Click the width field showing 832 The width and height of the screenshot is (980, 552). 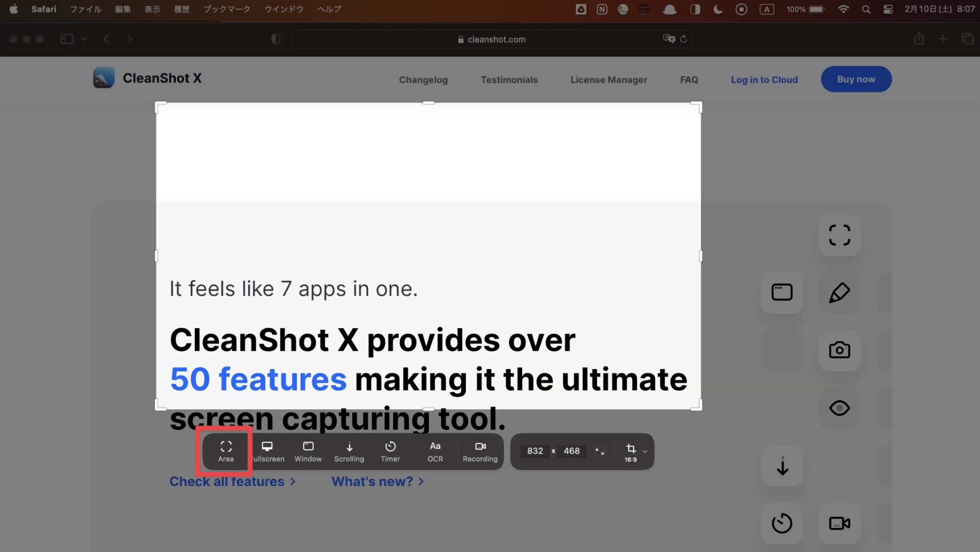(535, 451)
